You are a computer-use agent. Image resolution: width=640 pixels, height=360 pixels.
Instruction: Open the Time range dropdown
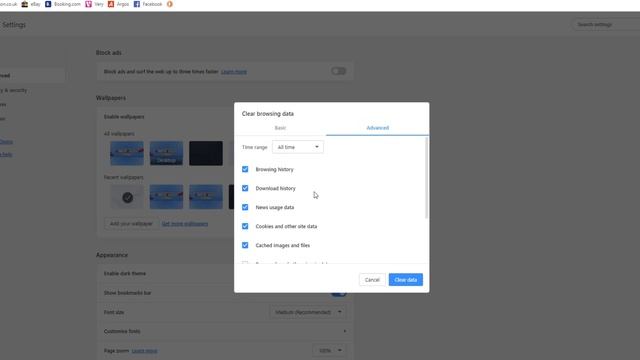298,147
